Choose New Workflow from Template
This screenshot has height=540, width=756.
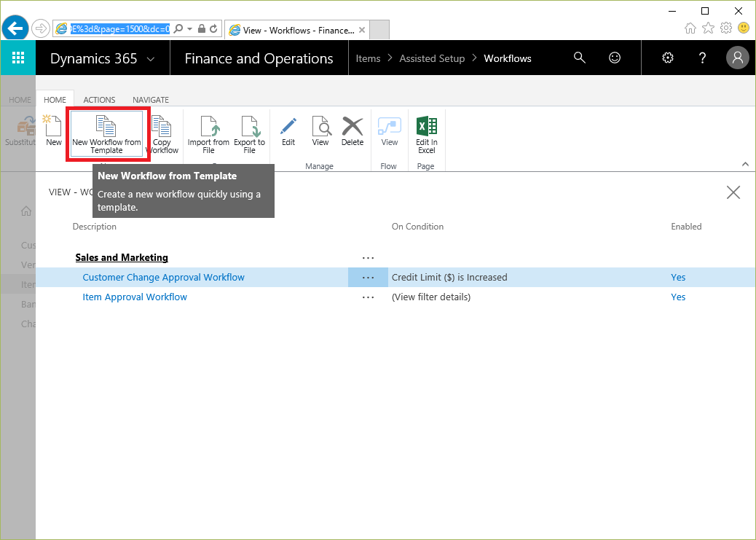[x=106, y=133]
